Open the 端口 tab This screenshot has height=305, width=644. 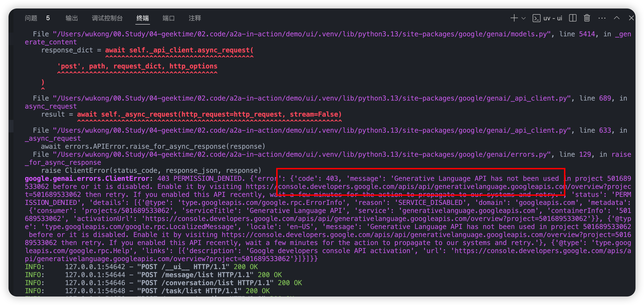point(168,18)
